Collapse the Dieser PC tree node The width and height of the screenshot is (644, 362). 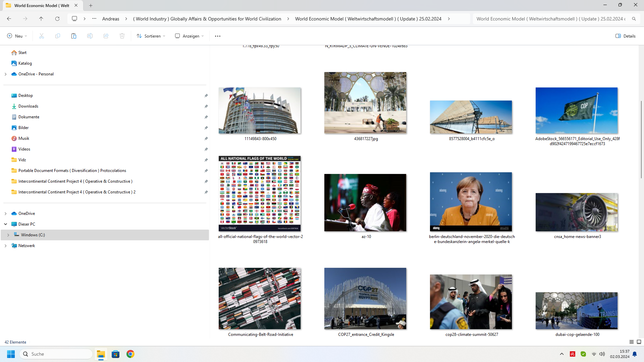pos(5,224)
